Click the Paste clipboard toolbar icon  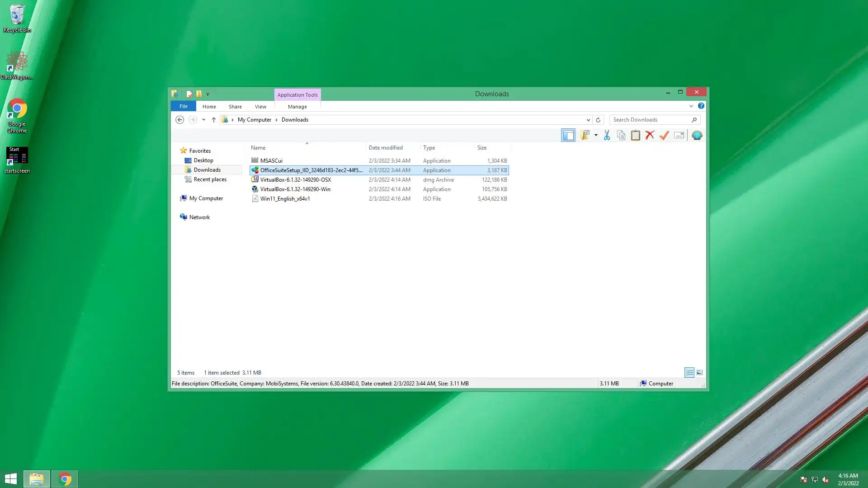635,135
